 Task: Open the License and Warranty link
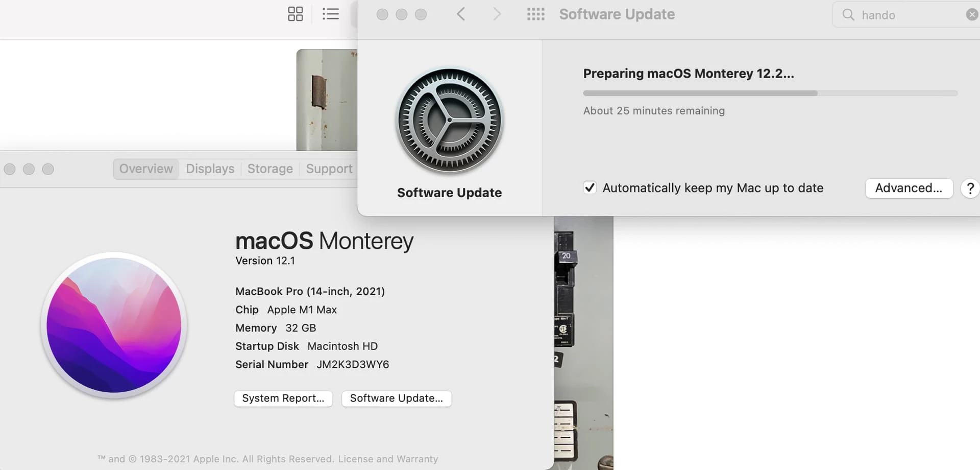click(388, 459)
